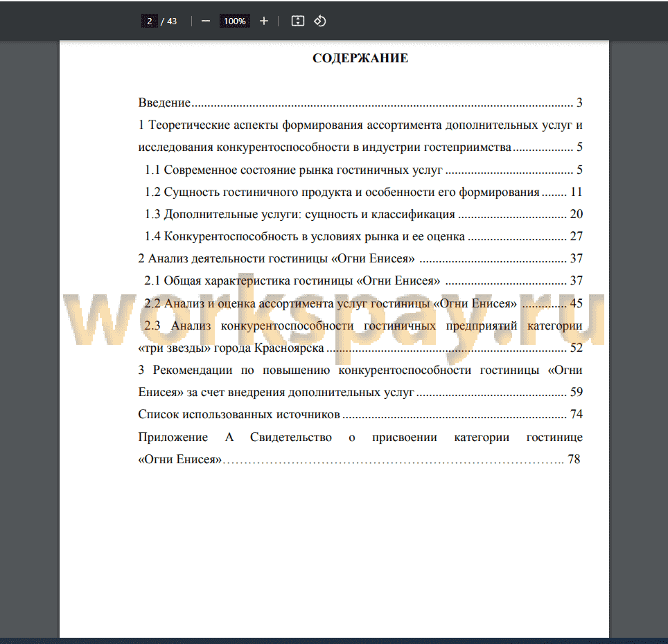Click page number 74 in the contents

577,414
